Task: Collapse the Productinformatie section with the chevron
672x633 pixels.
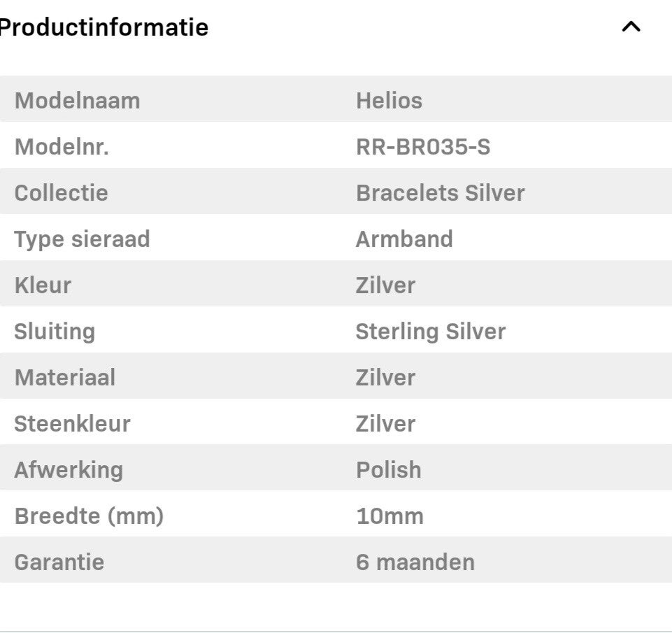Action: [x=631, y=27]
